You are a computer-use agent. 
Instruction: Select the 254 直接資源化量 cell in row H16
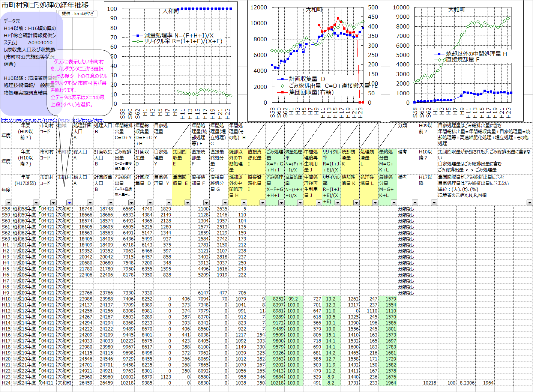coord(256,335)
